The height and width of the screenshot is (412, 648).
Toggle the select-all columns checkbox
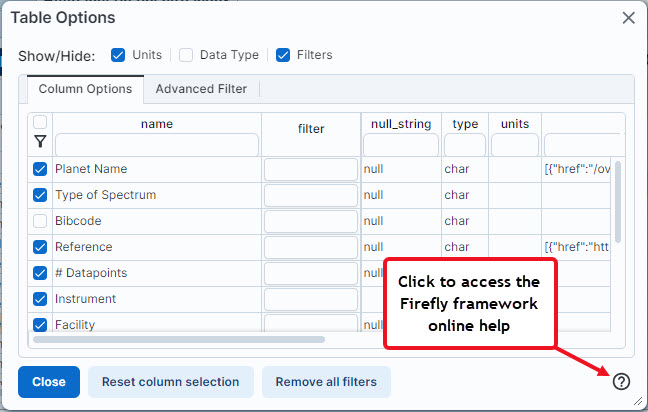[40, 122]
